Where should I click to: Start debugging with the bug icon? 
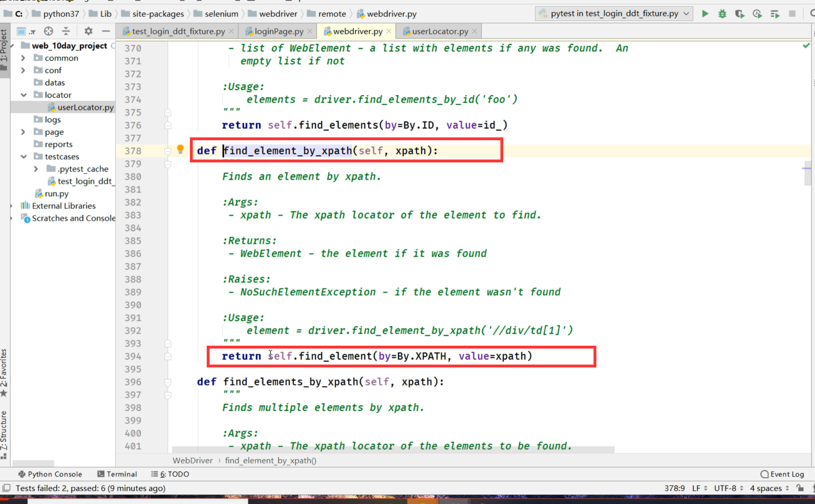(722, 14)
